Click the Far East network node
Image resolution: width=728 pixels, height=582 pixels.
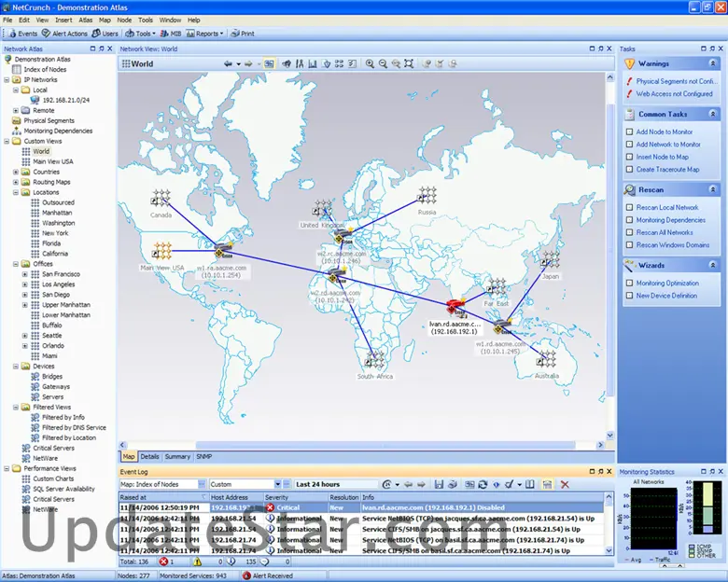click(496, 287)
